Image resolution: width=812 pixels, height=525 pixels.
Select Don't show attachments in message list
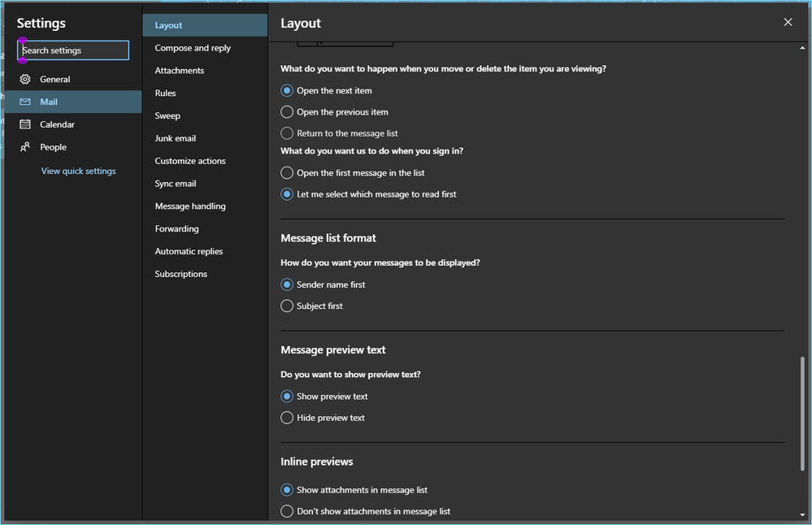point(287,511)
